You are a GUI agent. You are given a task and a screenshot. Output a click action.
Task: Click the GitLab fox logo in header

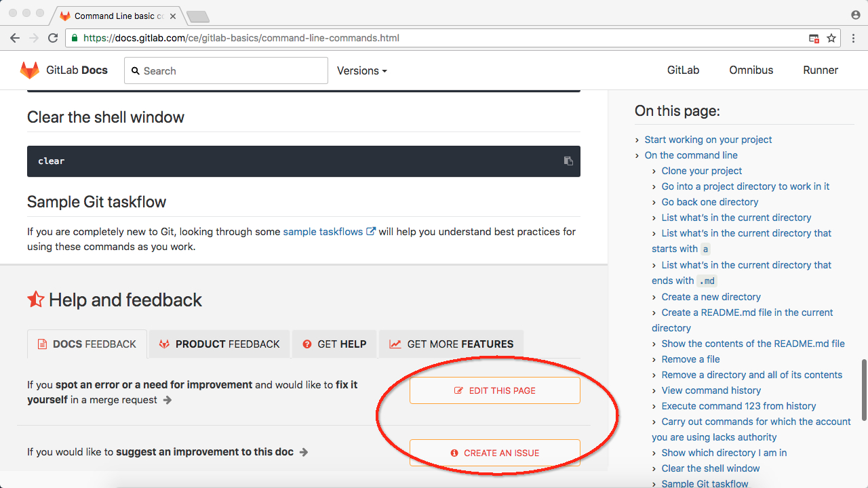coord(30,70)
